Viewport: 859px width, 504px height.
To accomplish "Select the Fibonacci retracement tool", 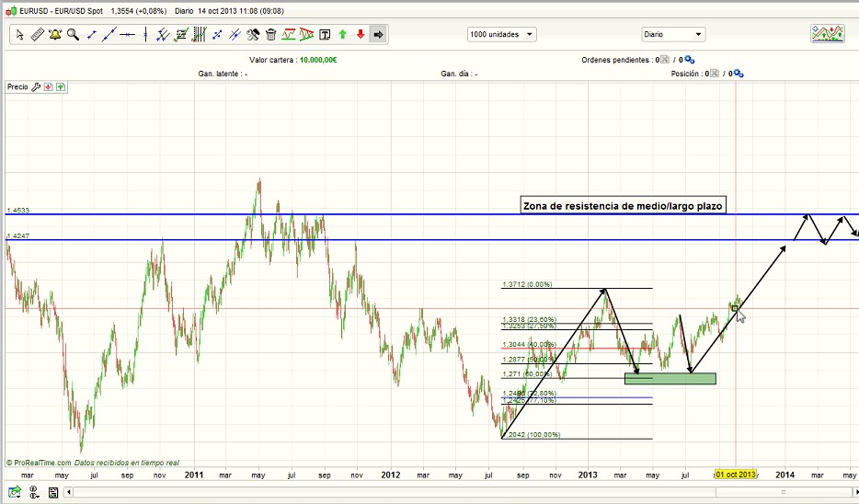I will [x=181, y=35].
